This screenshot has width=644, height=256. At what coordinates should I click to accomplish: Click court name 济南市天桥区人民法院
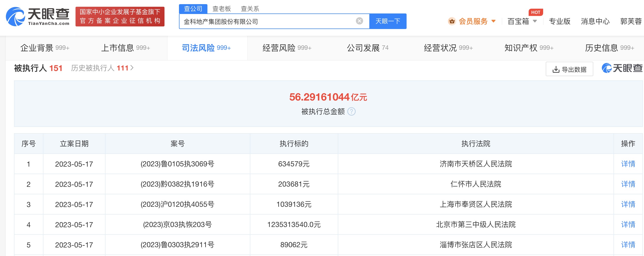(x=476, y=164)
